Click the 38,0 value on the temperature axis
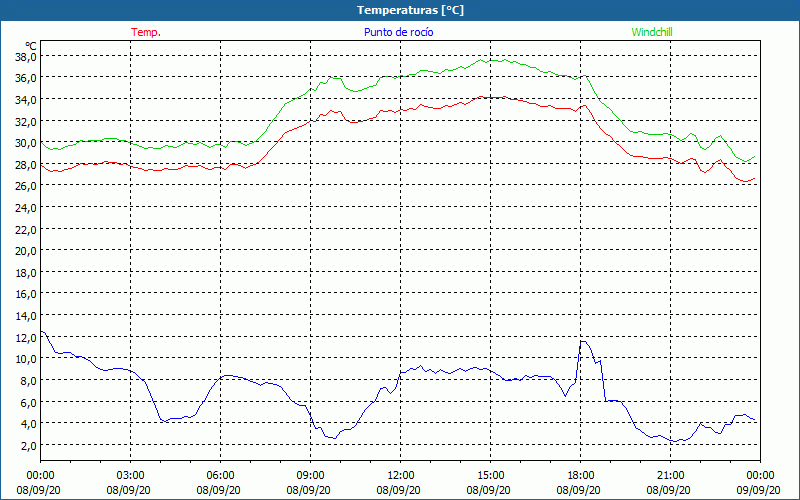The height and width of the screenshot is (500, 800). (26, 57)
